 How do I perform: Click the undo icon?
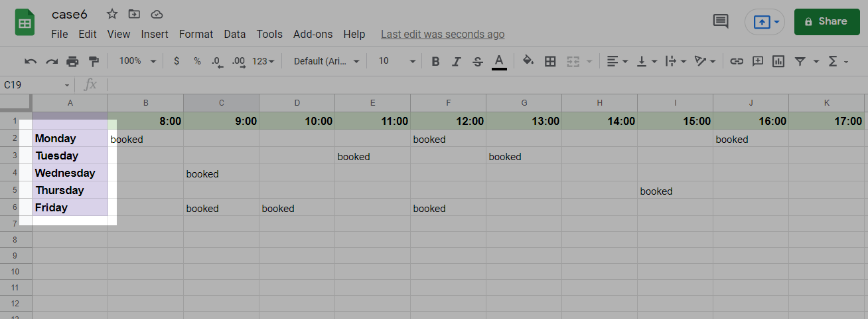[x=31, y=61]
